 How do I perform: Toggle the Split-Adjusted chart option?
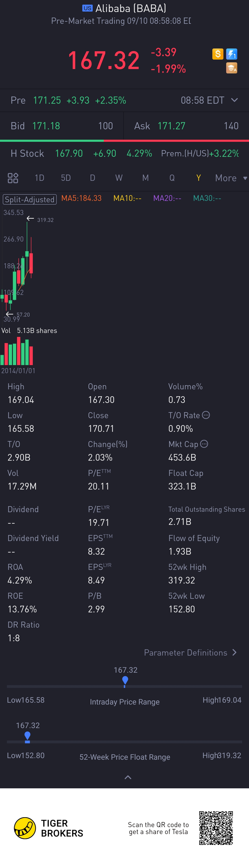pos(30,199)
